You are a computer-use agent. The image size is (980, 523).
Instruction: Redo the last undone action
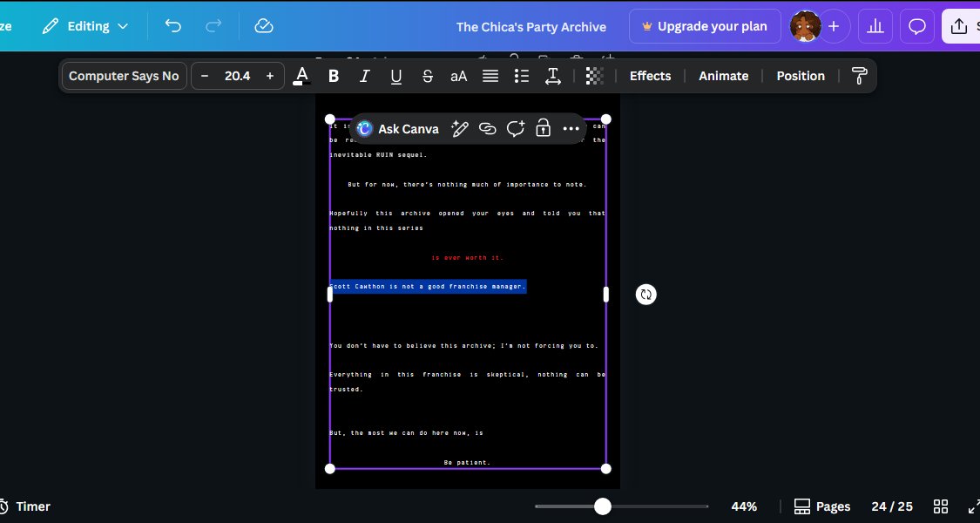click(213, 26)
